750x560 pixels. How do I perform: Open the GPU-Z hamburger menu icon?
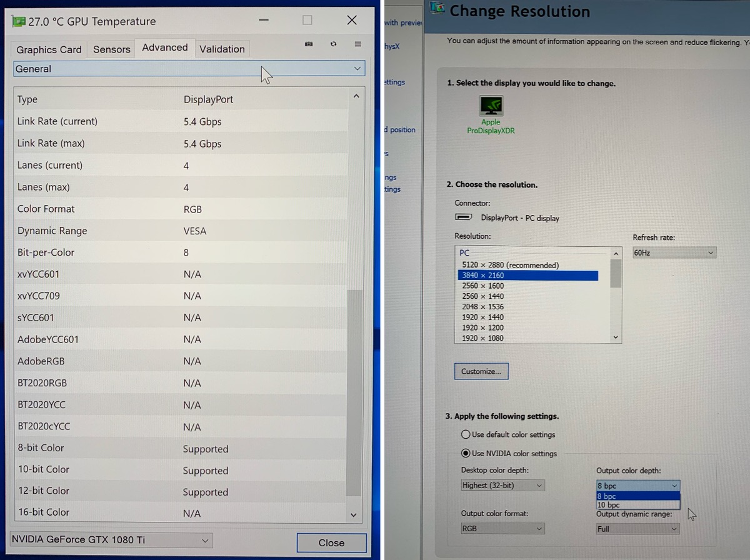click(x=358, y=44)
